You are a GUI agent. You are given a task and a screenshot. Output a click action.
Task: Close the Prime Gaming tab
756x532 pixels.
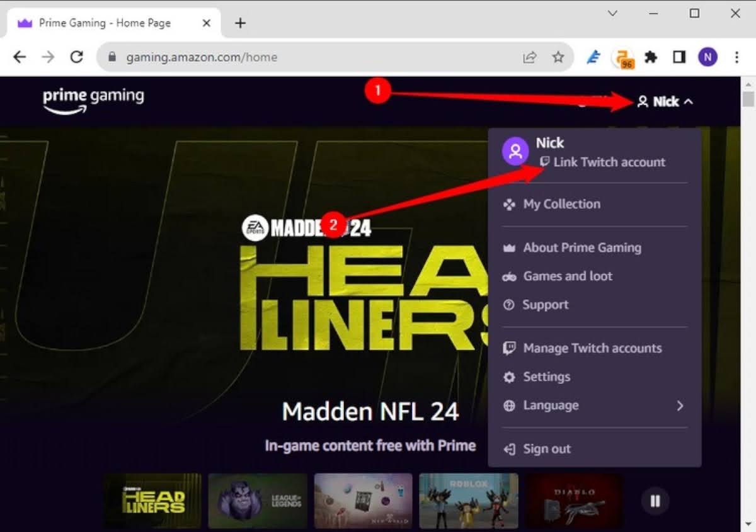(206, 23)
